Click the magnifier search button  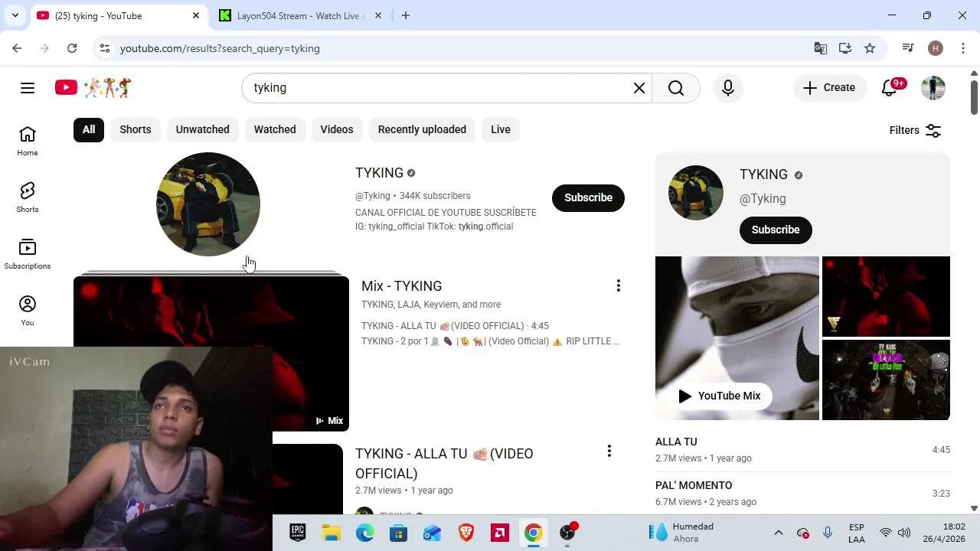tap(676, 88)
